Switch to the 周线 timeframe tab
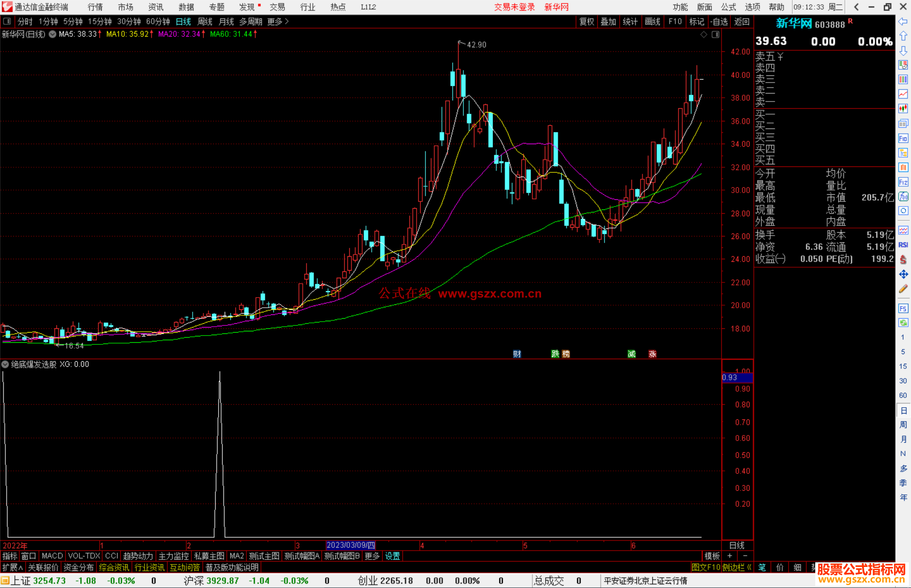Viewport: 911px width, 588px height. click(x=205, y=21)
